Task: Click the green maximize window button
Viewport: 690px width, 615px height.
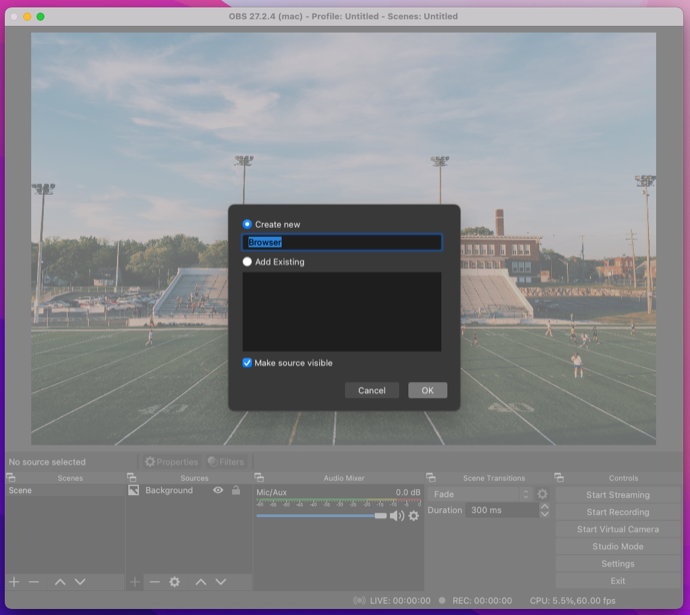Action: 40,17
